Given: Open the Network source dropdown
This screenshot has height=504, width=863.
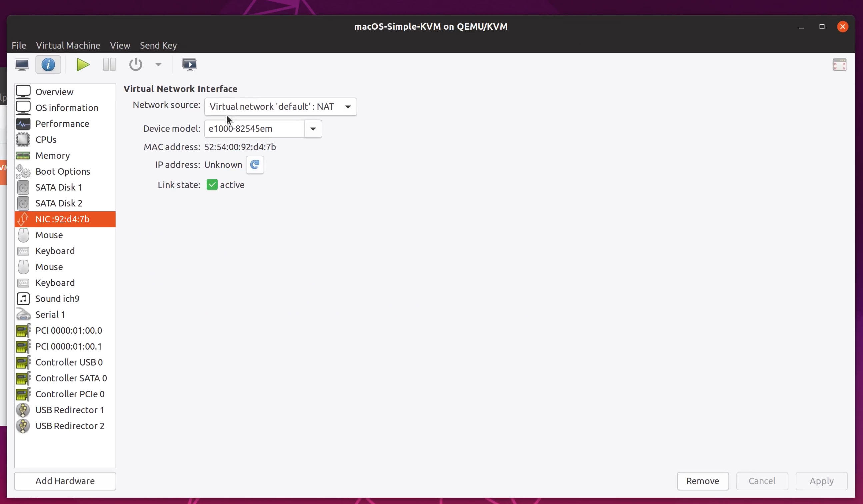Looking at the screenshot, I should [x=280, y=107].
